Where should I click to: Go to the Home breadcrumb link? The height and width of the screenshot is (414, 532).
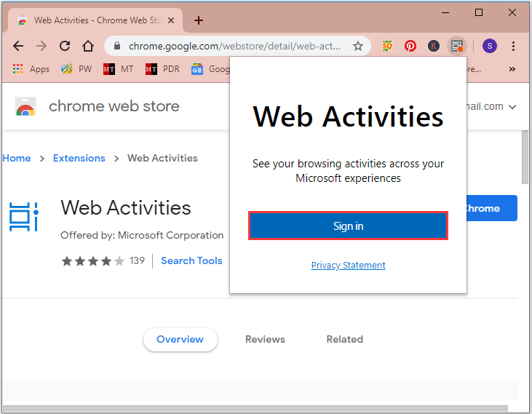16,158
